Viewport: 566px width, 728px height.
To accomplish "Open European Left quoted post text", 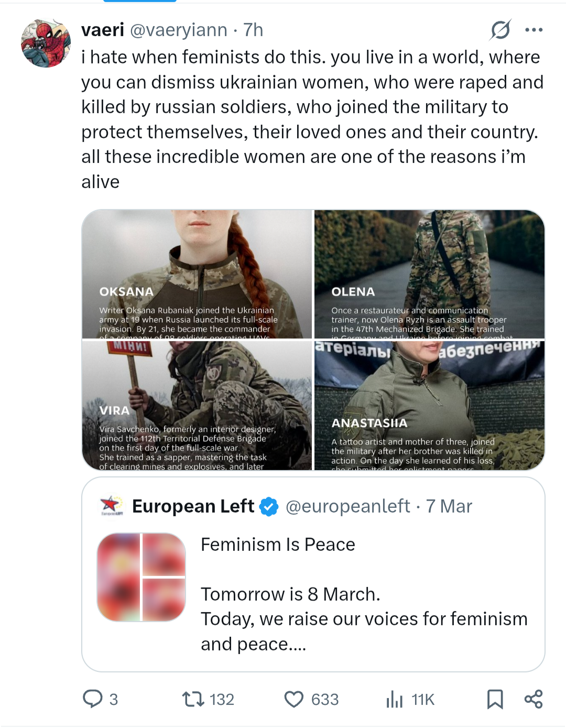I will pyautogui.click(x=364, y=594).
